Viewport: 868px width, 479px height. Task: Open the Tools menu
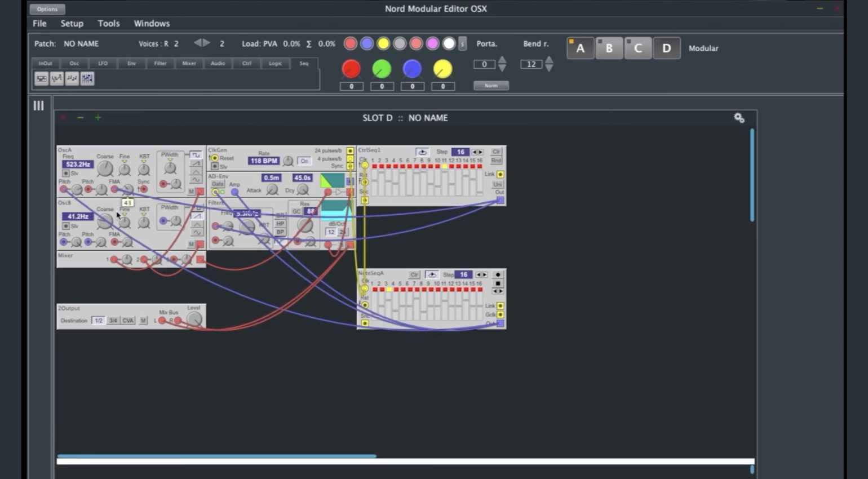[108, 23]
